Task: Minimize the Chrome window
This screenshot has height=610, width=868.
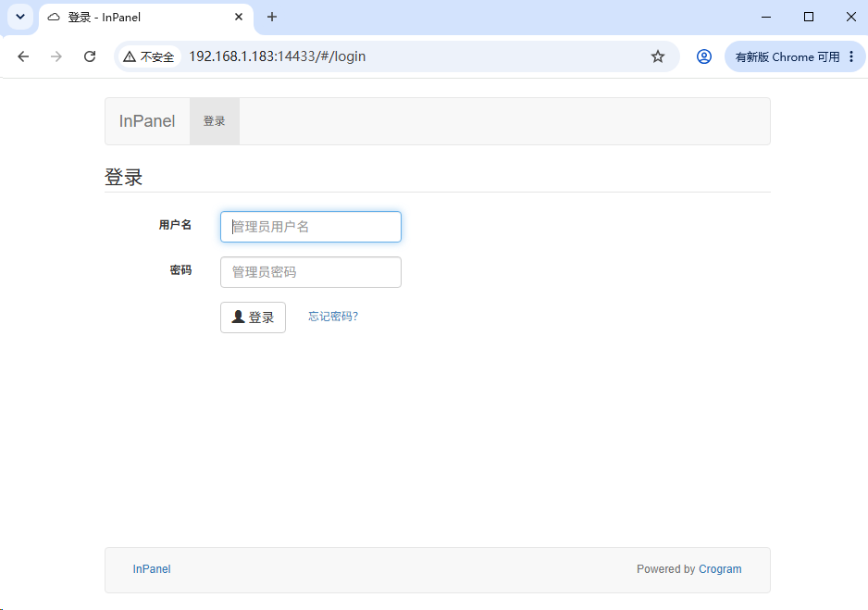Action: point(766,18)
